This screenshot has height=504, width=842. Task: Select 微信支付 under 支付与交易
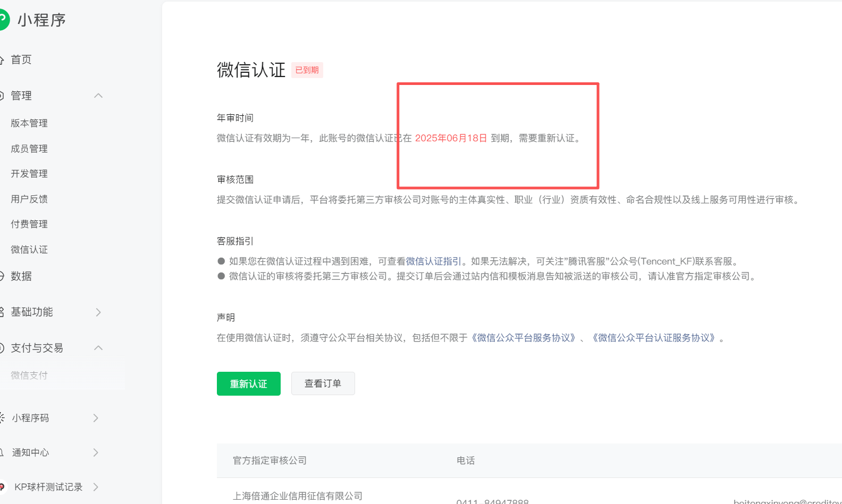[29, 375]
